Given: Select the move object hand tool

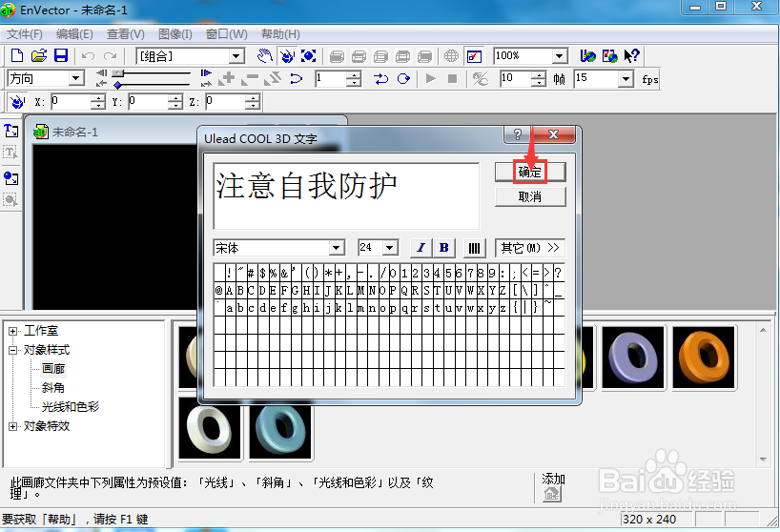Looking at the screenshot, I should [x=265, y=55].
